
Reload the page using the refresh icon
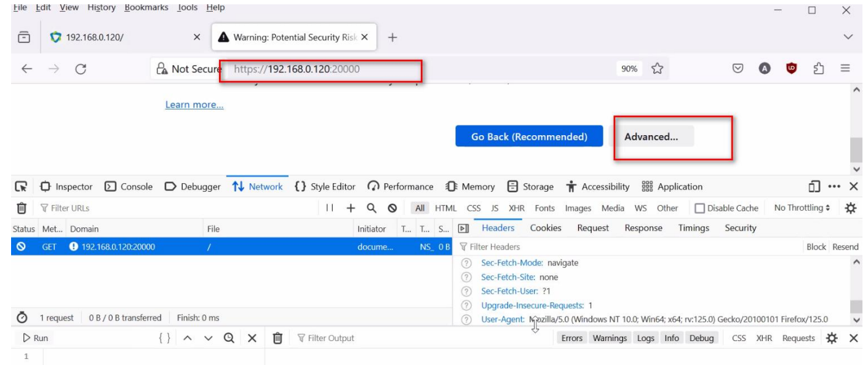pyautogui.click(x=81, y=69)
